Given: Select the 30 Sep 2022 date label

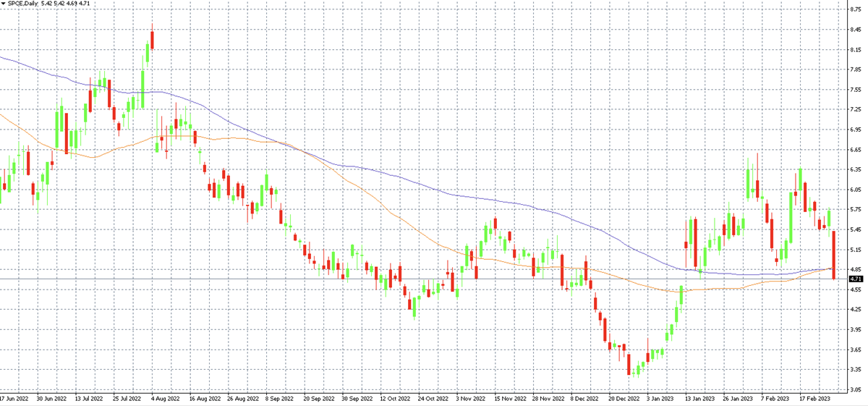Looking at the screenshot, I should click(357, 398).
